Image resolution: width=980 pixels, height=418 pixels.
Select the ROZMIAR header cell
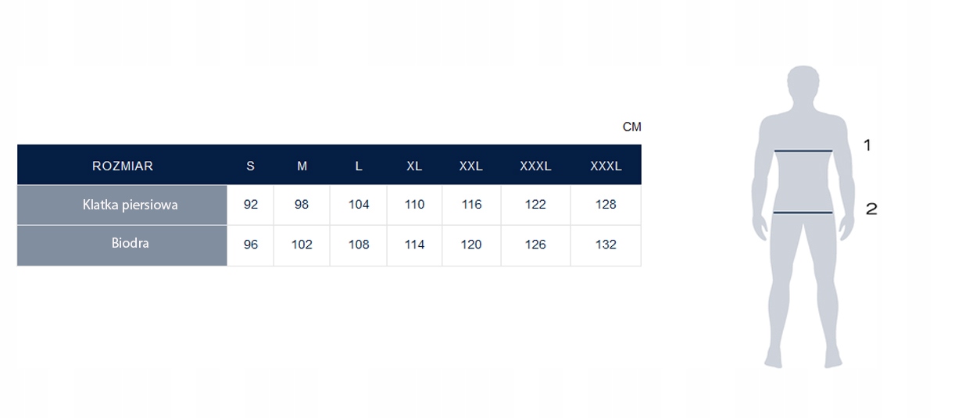123,166
